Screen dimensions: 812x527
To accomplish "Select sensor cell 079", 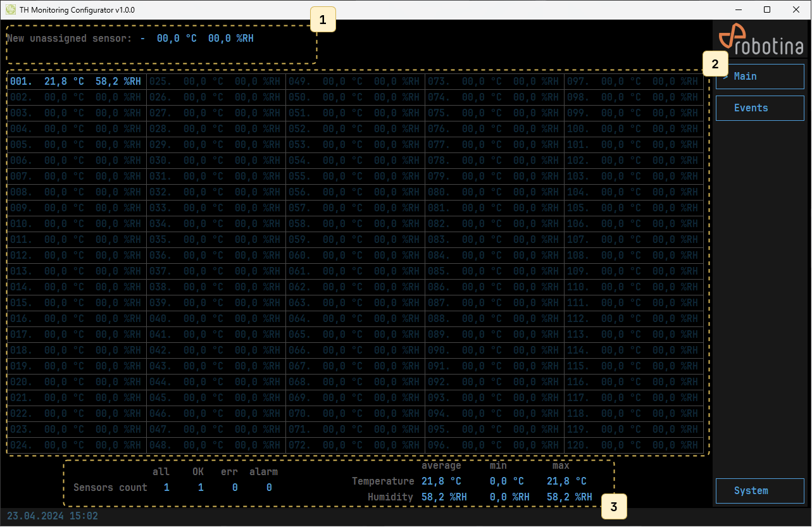I will [x=494, y=177].
